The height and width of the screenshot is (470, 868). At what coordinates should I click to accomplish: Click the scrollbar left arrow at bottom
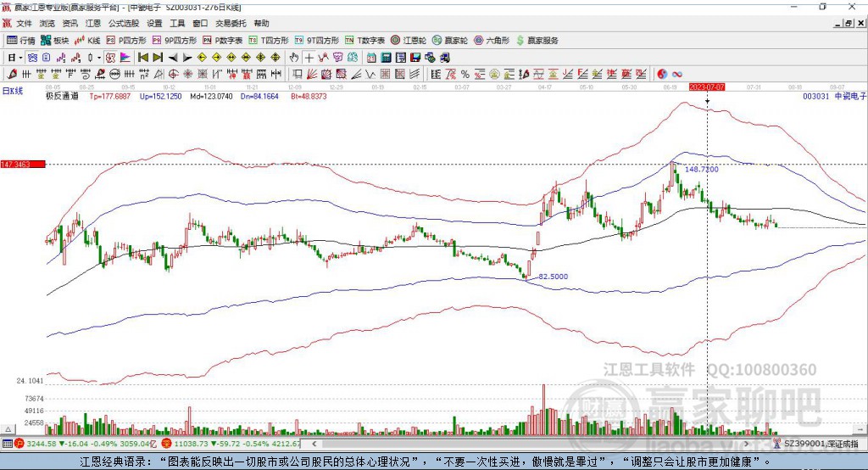(314, 444)
